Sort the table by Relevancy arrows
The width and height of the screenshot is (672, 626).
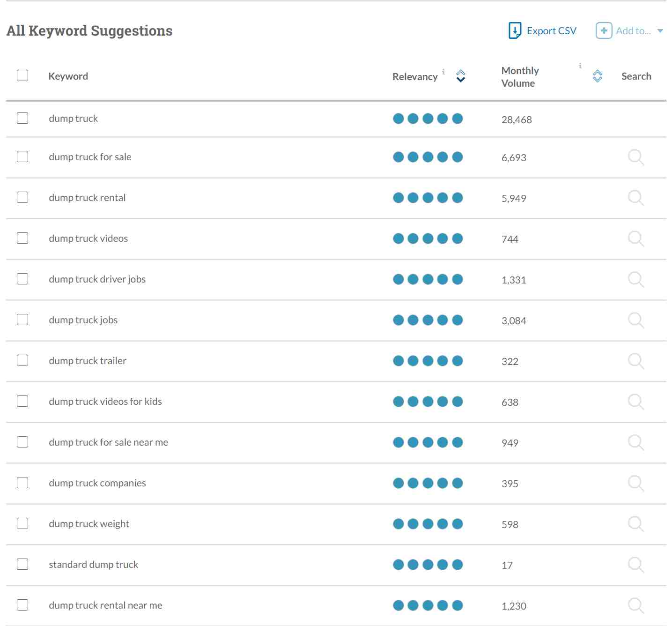click(461, 76)
